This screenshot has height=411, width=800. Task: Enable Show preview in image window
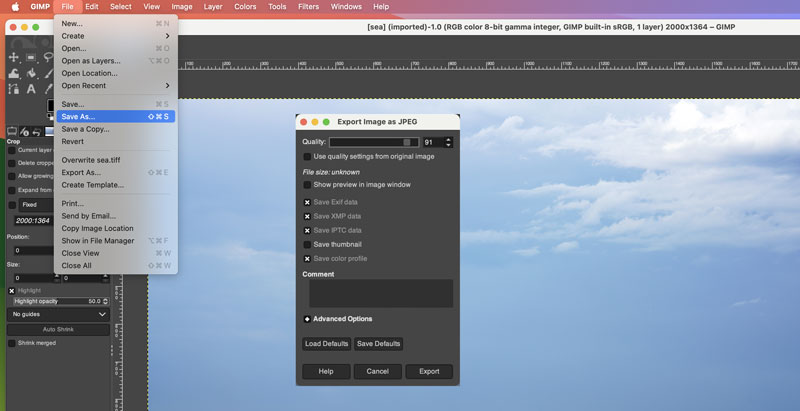(x=307, y=185)
